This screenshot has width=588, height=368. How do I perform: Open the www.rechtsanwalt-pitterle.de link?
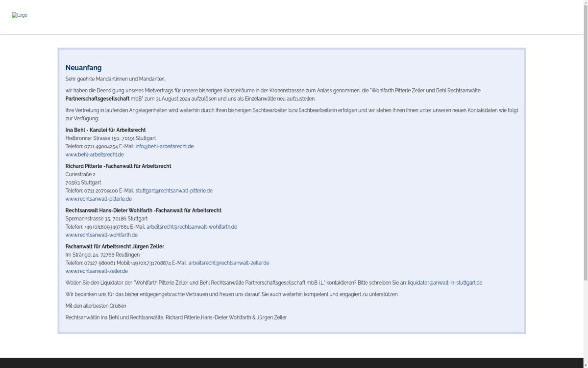pos(98,199)
